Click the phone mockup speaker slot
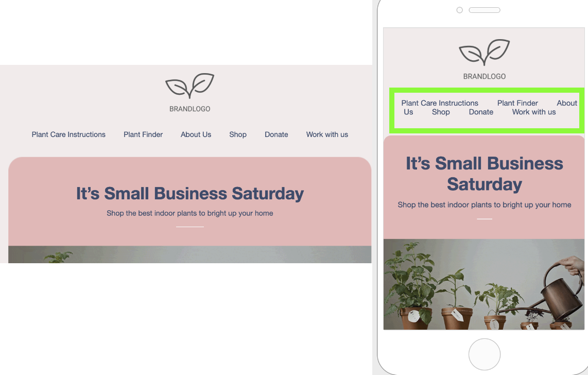588x375 pixels. (485, 10)
